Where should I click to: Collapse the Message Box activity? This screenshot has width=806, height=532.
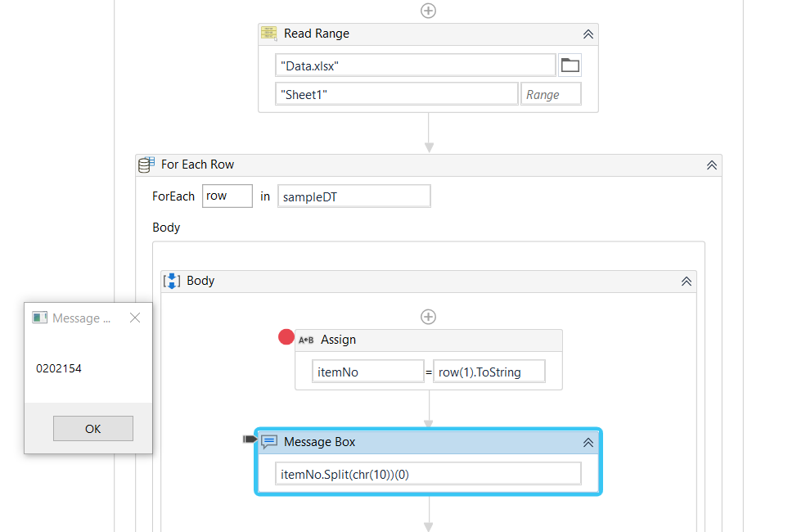click(588, 442)
